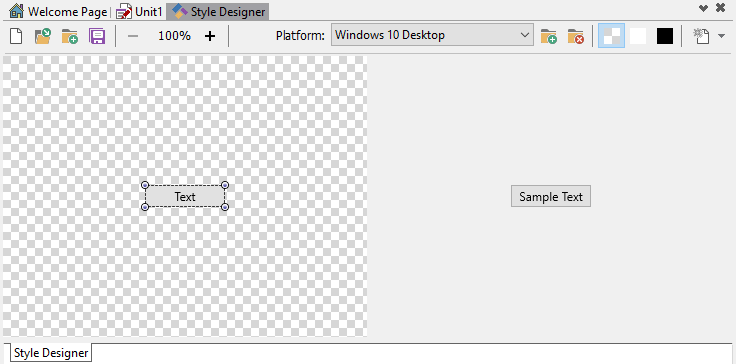
Task: Switch preview background to white
Action: pyautogui.click(x=638, y=36)
